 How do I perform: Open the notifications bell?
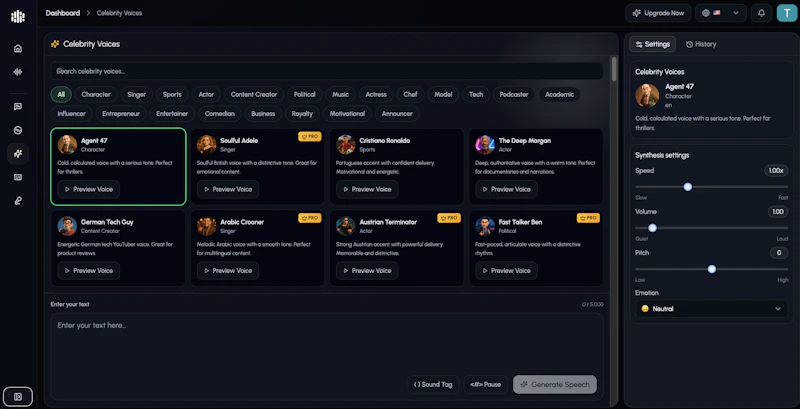pyautogui.click(x=761, y=13)
